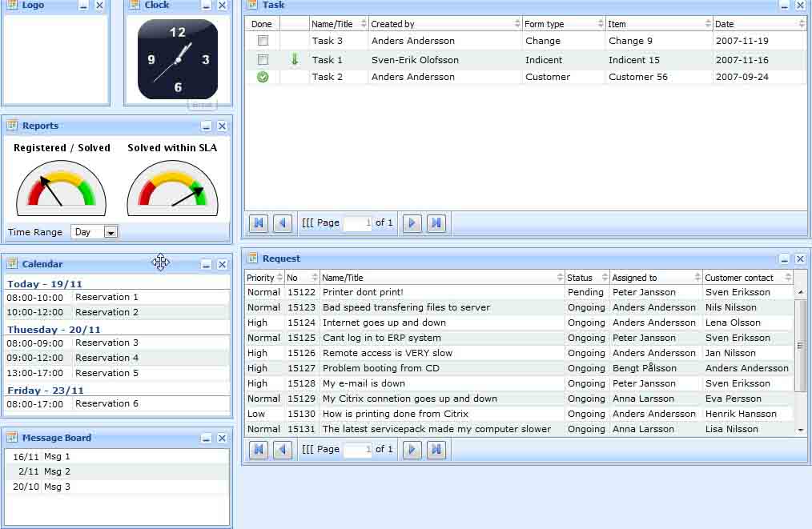Screen dimensions: 812x529
Task: Sort tasks by Item column
Action: (x=659, y=24)
